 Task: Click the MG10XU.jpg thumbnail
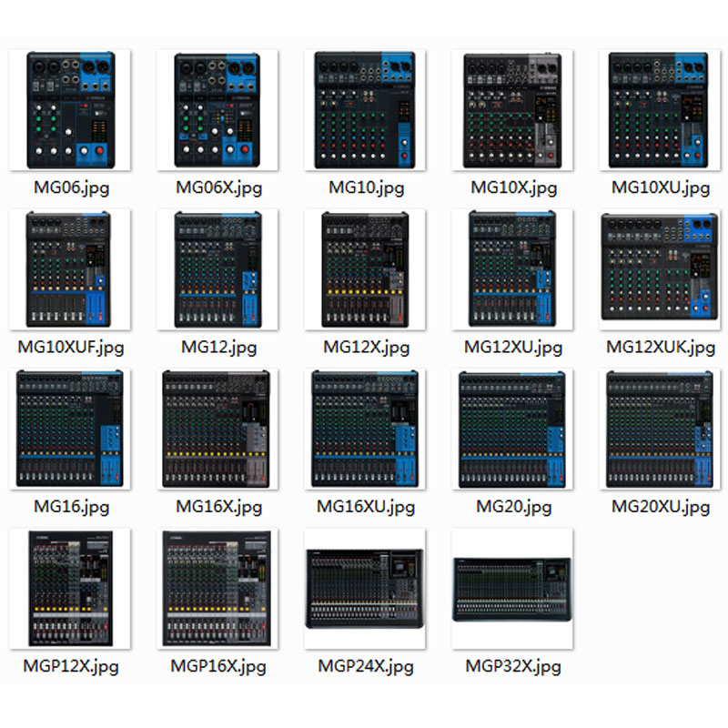tap(660, 110)
